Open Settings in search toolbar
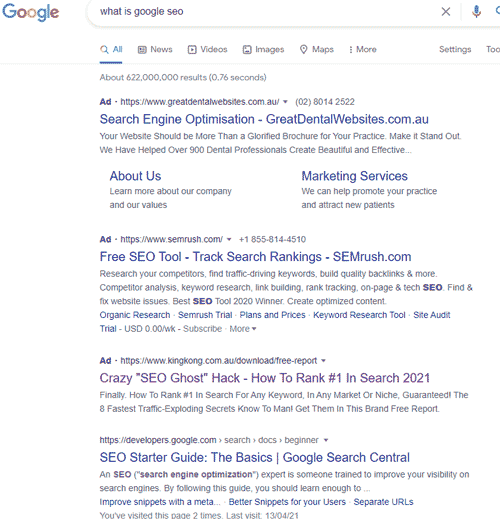500x519 pixels. point(455,49)
